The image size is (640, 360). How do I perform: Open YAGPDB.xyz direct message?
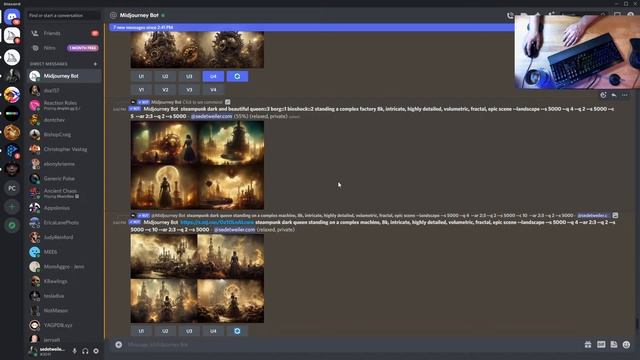pyautogui.click(x=64, y=325)
